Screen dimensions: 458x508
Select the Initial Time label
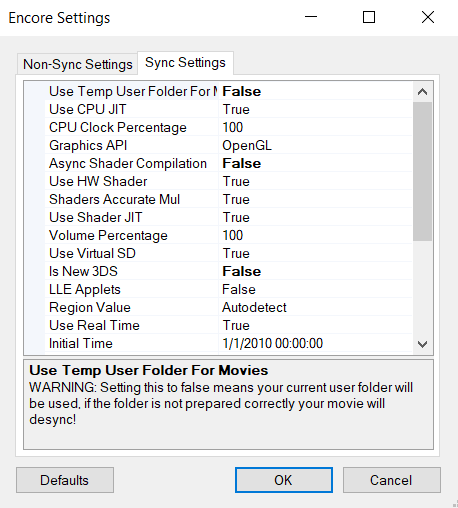tap(81, 343)
